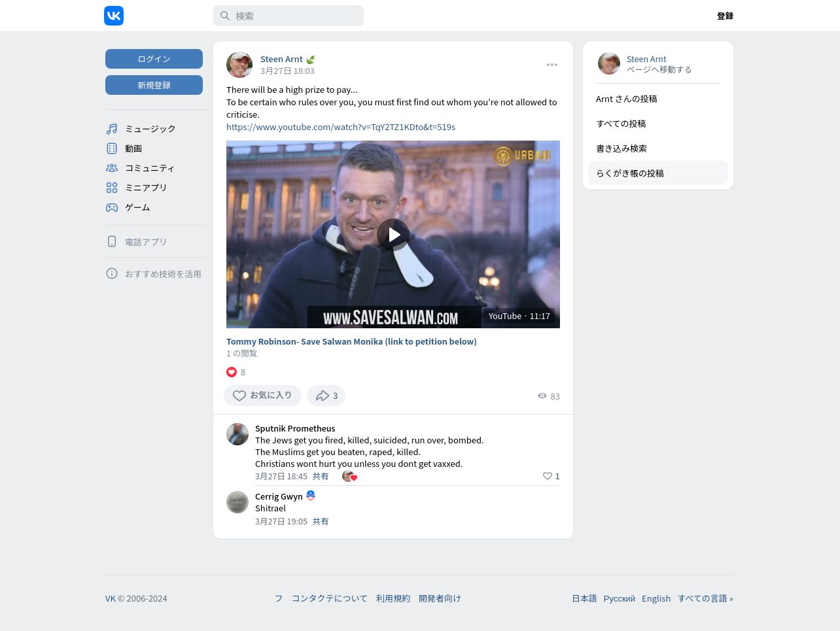840x631 pixels.
Task: Click the Cerrig Gwyn commenter name
Action: (279, 496)
